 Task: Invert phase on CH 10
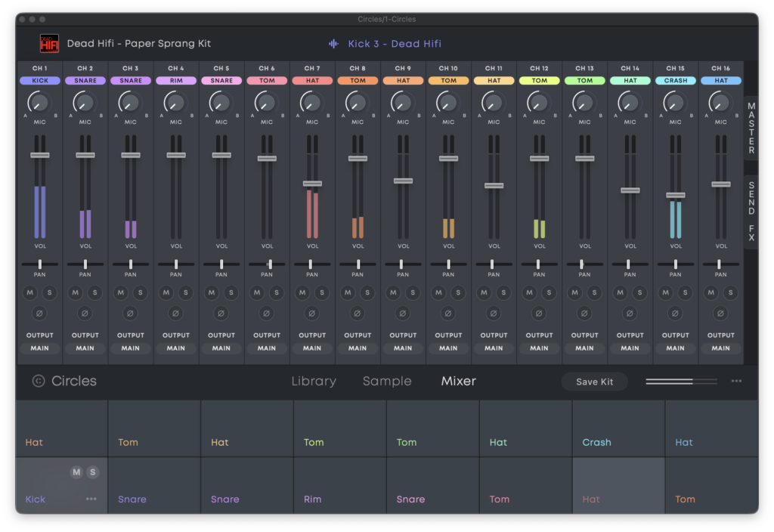click(448, 314)
